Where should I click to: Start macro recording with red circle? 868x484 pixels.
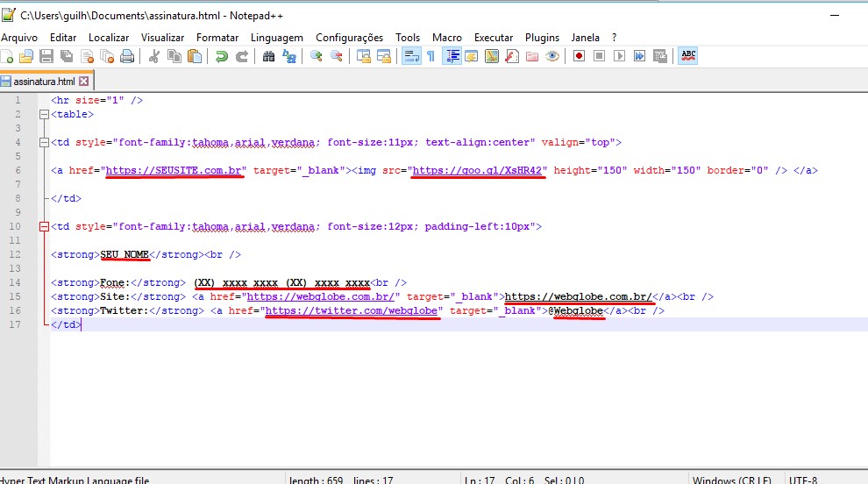[x=579, y=56]
